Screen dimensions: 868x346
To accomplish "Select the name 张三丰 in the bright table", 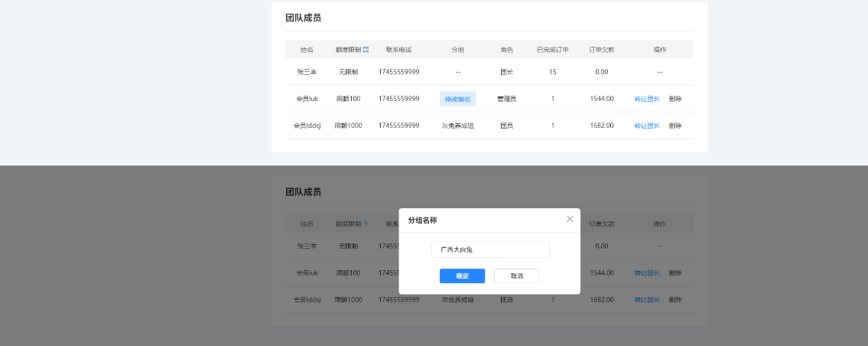I will tap(307, 72).
